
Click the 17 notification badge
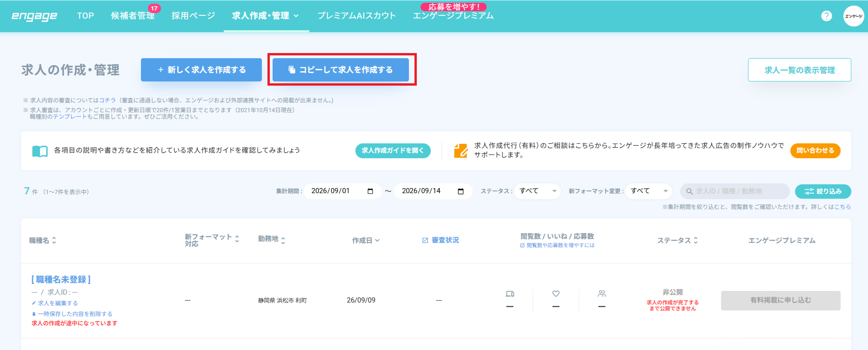point(154,8)
